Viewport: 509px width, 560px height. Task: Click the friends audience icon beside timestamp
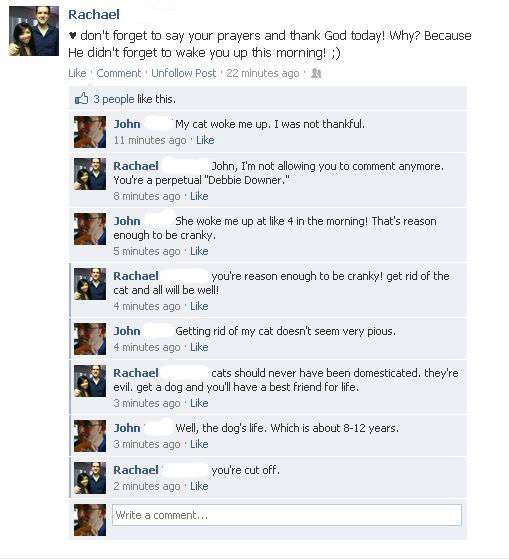click(x=316, y=73)
